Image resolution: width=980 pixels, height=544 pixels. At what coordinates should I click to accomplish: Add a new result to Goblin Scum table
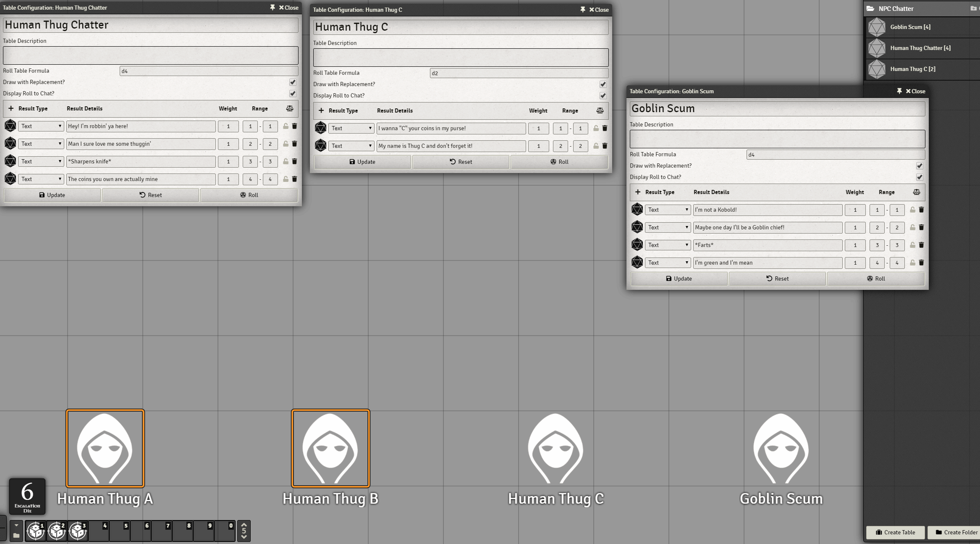pyautogui.click(x=637, y=192)
